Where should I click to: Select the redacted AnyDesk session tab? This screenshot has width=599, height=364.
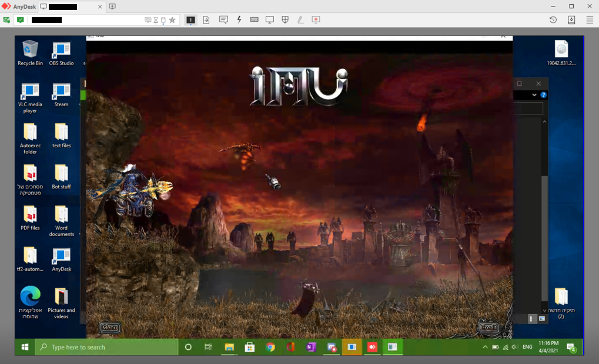71,6
